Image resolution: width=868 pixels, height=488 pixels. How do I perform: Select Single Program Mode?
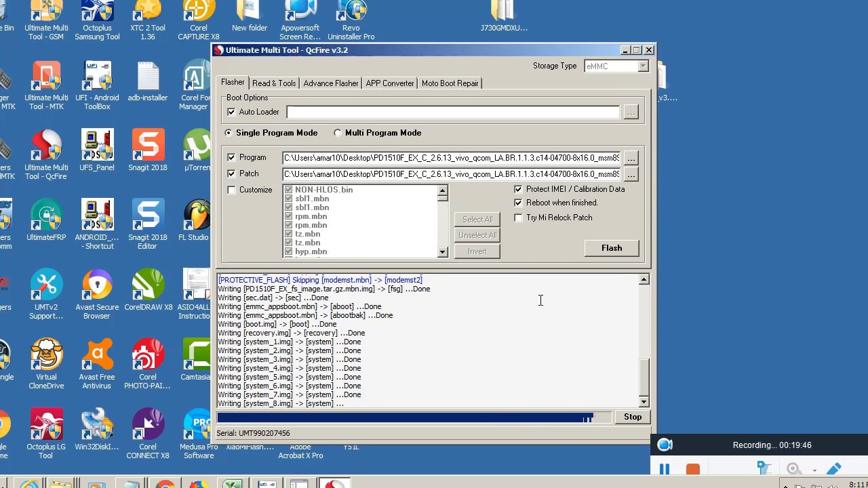229,133
